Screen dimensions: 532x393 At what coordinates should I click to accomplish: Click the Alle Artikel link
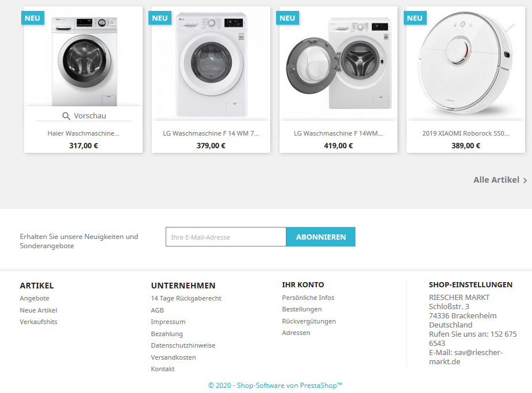click(496, 180)
